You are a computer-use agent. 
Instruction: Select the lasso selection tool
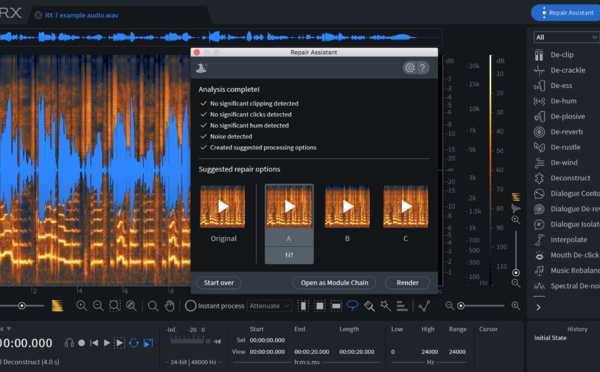coord(352,305)
